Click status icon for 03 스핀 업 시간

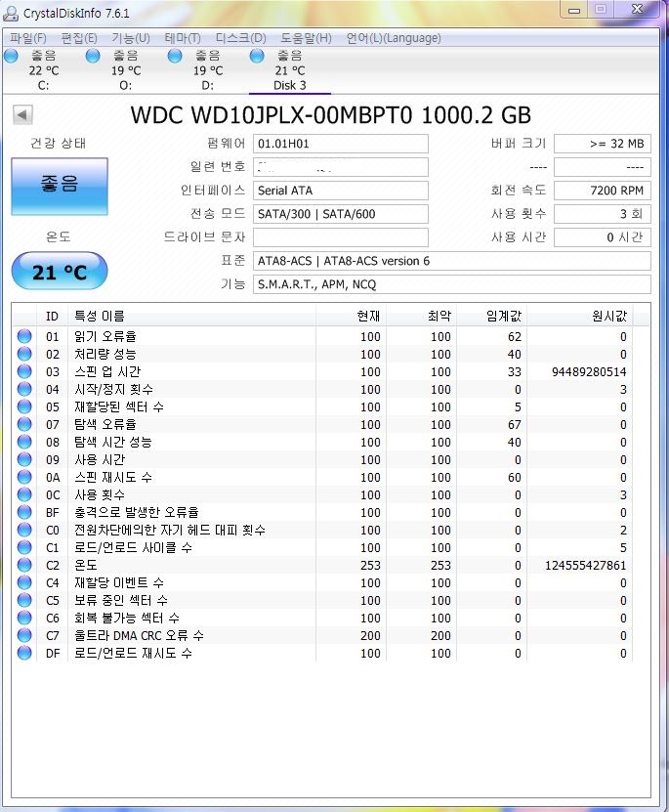pyautogui.click(x=24, y=372)
